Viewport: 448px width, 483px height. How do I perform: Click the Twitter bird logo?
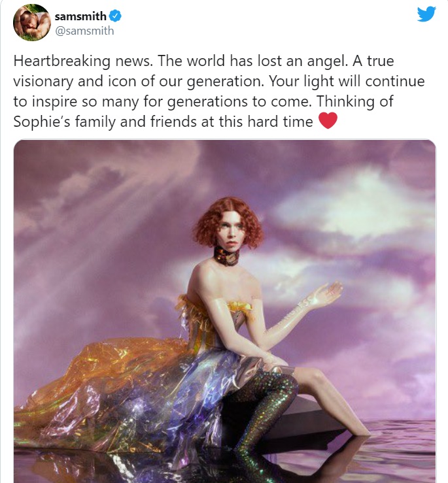click(x=426, y=14)
